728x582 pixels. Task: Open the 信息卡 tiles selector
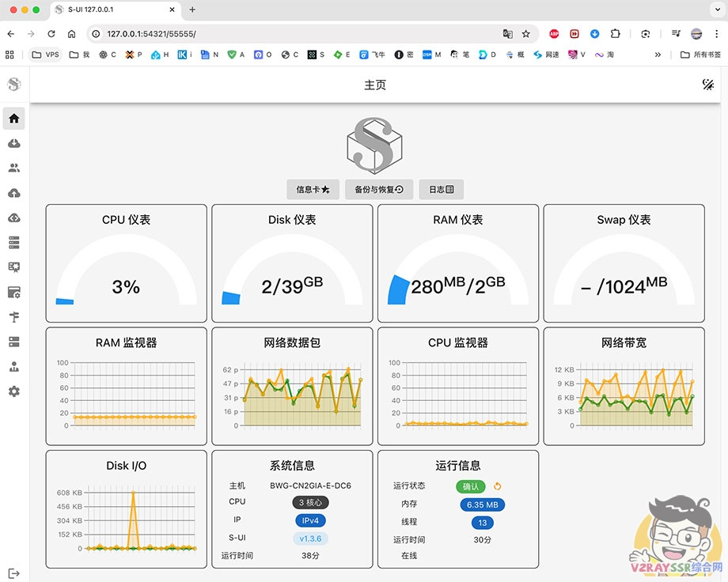point(313,190)
